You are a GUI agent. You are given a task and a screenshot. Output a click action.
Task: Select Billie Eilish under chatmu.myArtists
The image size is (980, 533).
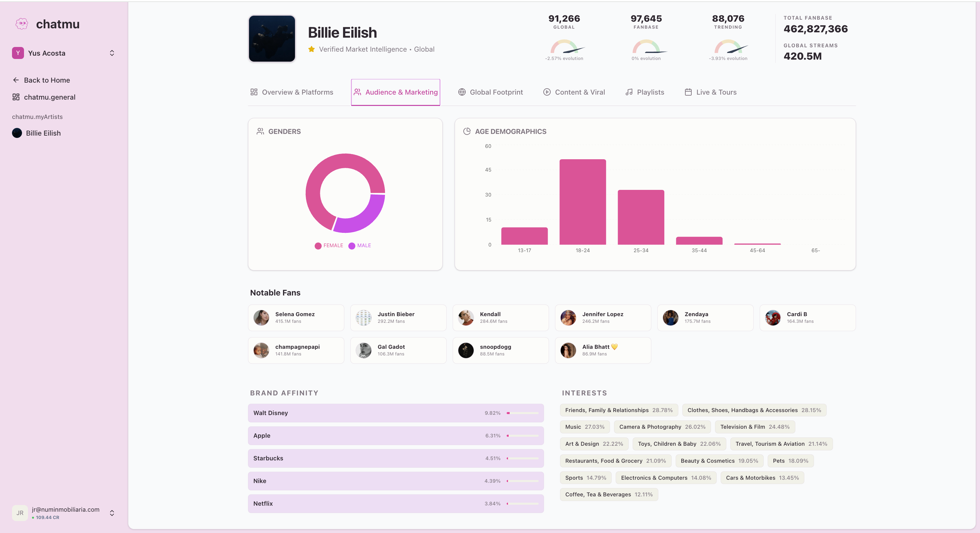click(x=43, y=133)
